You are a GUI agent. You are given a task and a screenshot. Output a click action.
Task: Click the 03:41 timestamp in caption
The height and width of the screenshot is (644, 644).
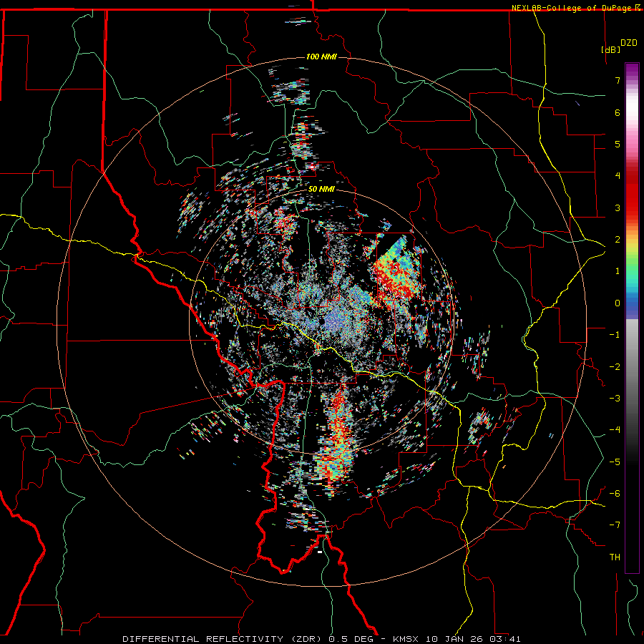(505, 639)
